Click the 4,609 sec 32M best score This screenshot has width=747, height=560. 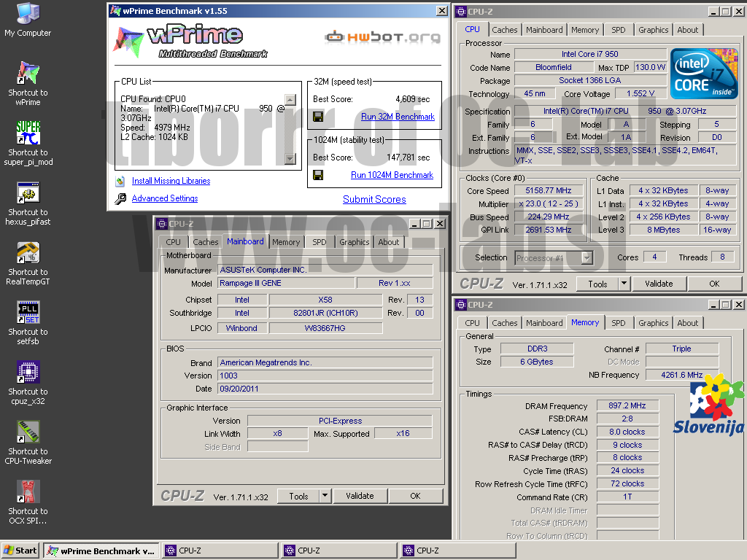pyautogui.click(x=413, y=99)
